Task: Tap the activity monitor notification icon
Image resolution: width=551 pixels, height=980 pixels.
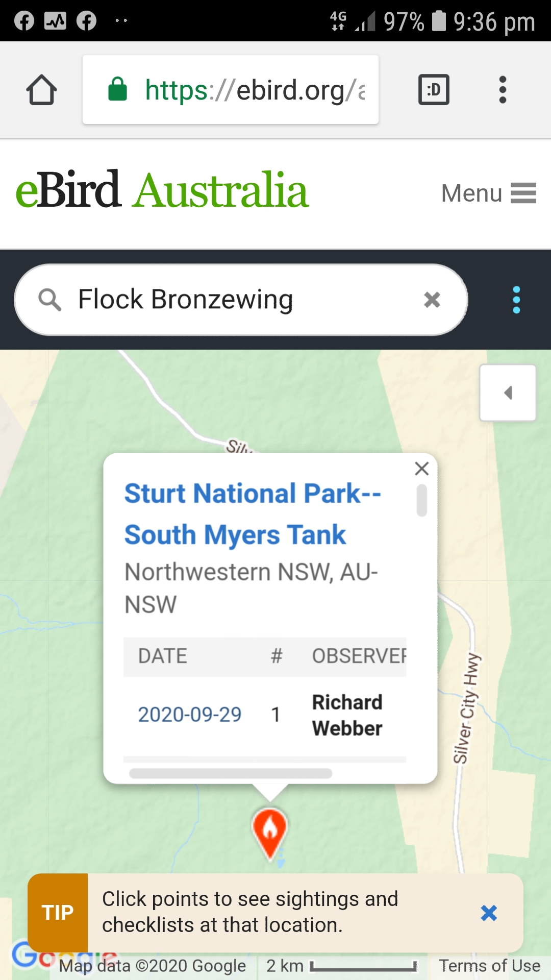Action: point(55,20)
